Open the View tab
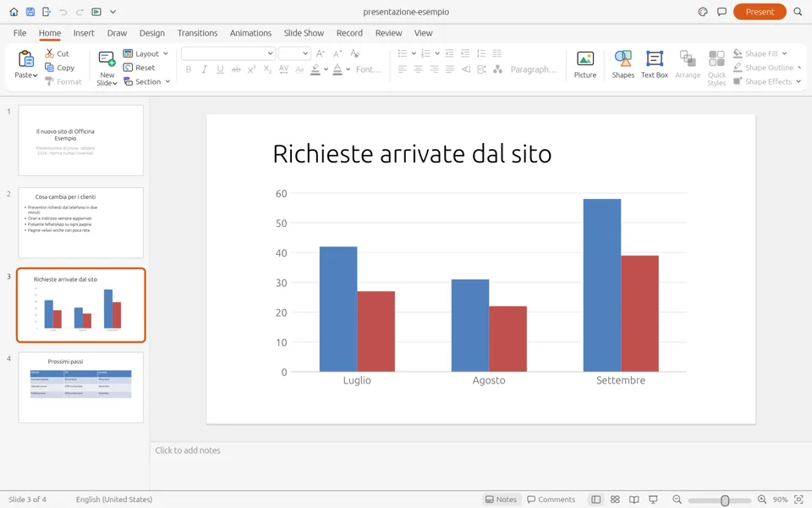Screen dimensions: 812x508 423,33
